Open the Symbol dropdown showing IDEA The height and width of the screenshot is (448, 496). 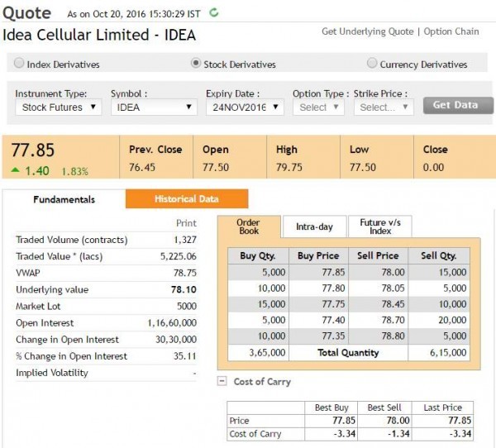[154, 107]
